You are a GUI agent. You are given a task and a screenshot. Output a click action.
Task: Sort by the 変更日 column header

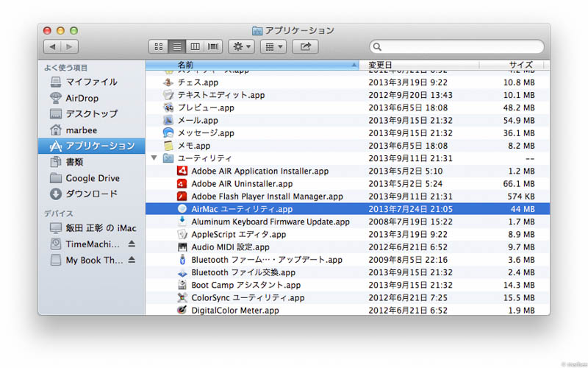(419, 65)
